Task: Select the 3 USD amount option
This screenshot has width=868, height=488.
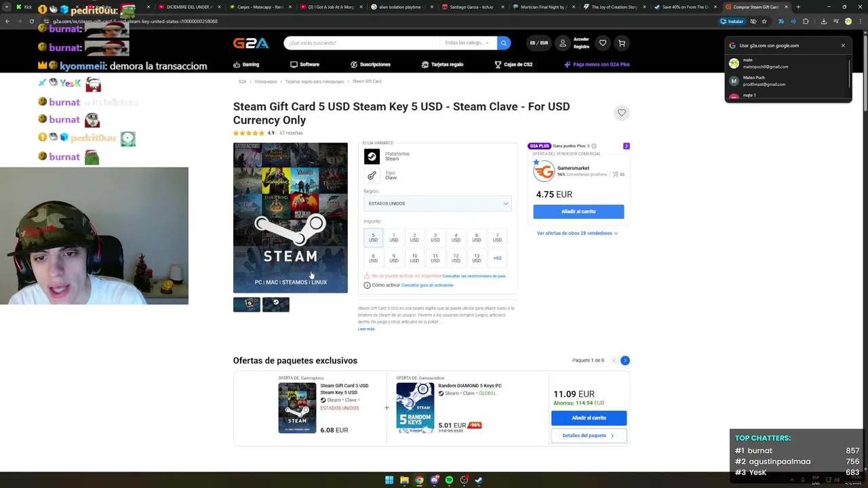Action: point(435,238)
